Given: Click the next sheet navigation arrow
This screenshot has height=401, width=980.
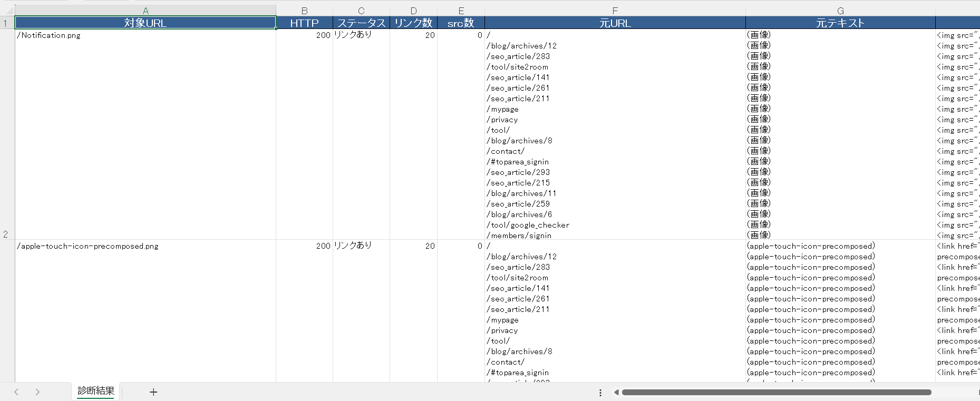Looking at the screenshot, I should 37,392.
